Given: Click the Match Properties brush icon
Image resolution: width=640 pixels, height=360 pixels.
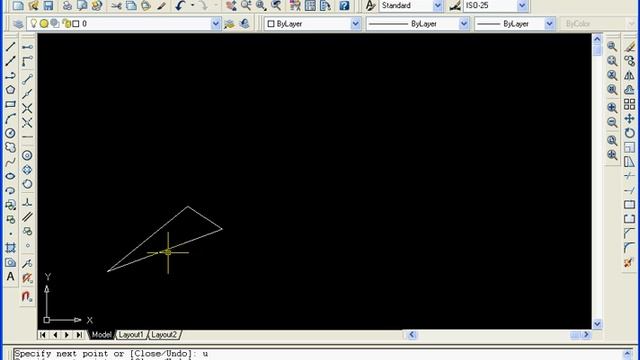Looking at the screenshot, I should (x=162, y=6).
